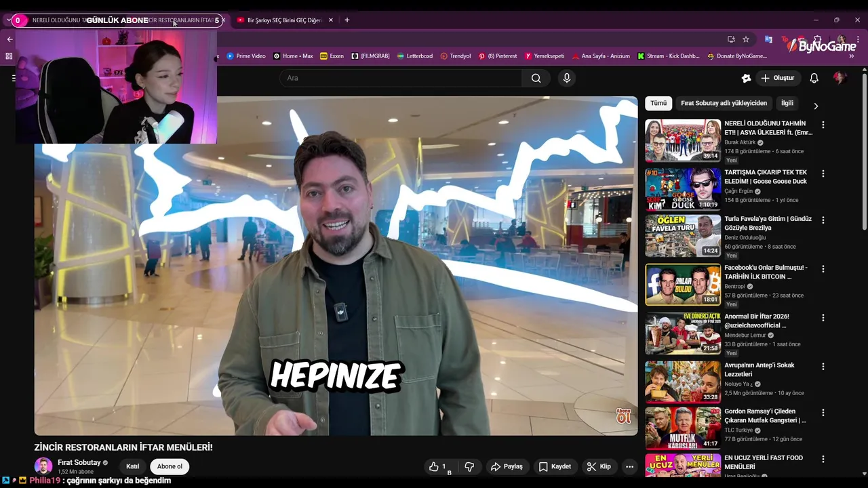Click into the Ara search field
868x488 pixels.
tap(401, 78)
